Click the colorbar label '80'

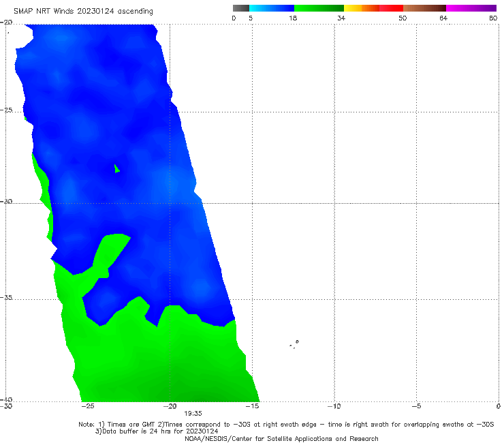[x=493, y=18]
